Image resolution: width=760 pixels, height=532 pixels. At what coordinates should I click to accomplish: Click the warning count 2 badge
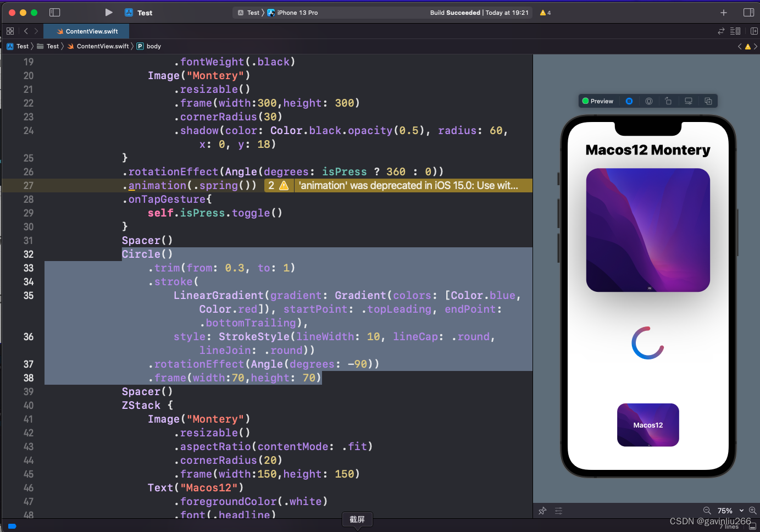point(279,185)
